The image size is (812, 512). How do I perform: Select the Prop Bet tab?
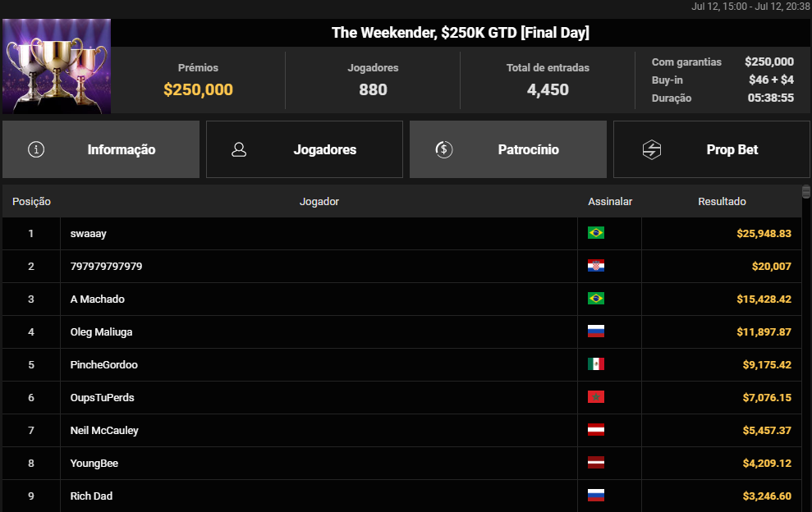(x=712, y=149)
